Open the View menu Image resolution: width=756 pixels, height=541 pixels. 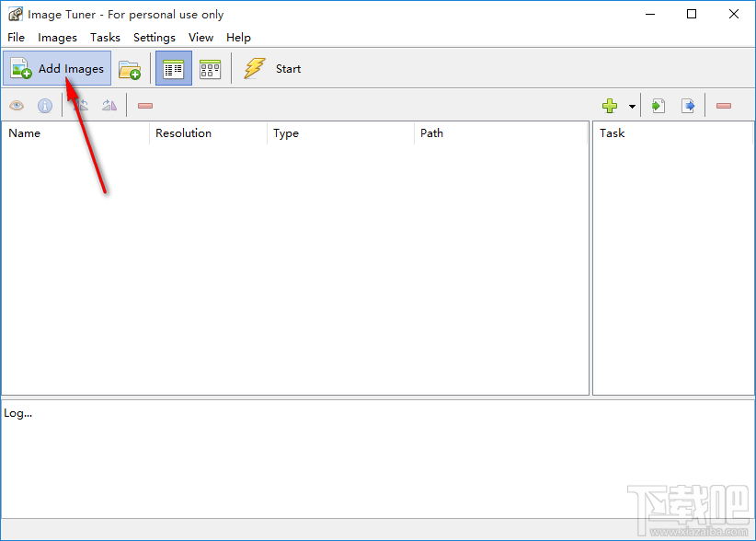[x=200, y=38]
